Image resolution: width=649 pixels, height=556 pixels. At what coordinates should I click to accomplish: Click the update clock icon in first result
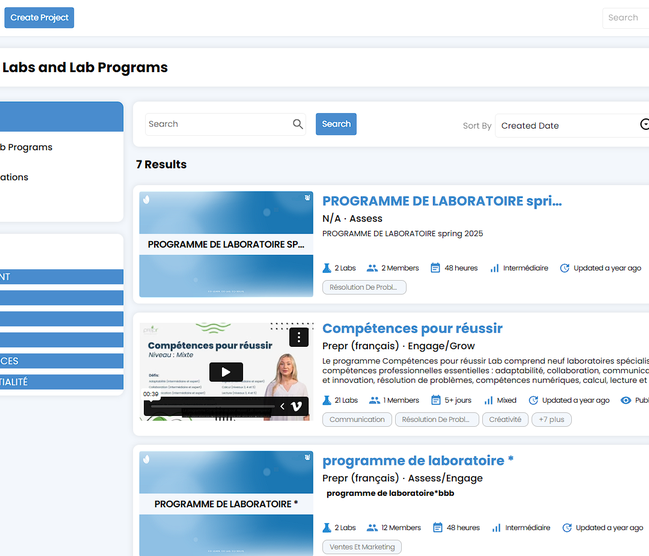click(565, 268)
